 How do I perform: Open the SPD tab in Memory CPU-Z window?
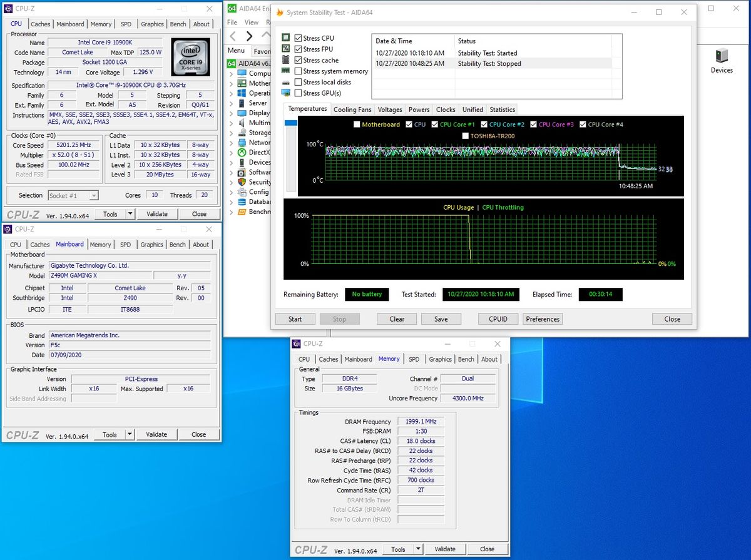(414, 359)
